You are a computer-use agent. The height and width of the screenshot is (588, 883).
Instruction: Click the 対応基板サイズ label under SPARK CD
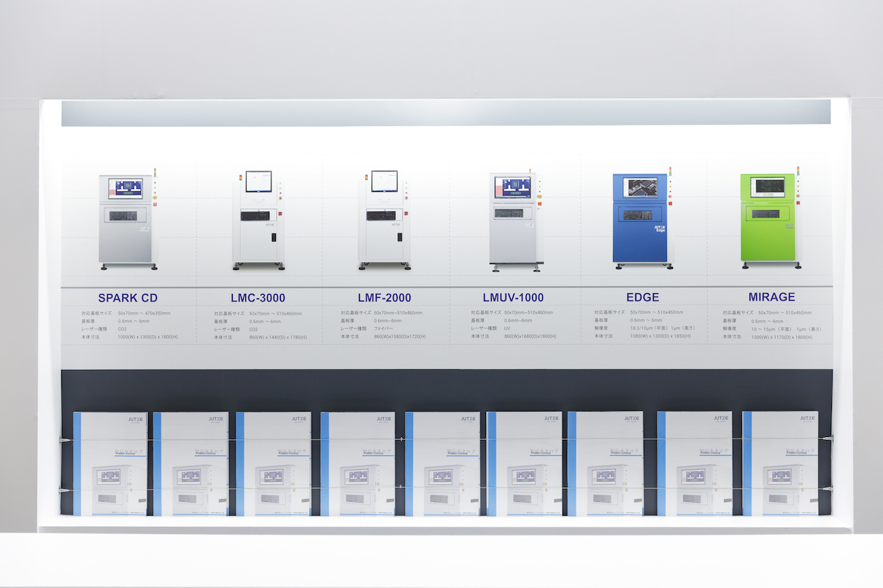click(97, 313)
